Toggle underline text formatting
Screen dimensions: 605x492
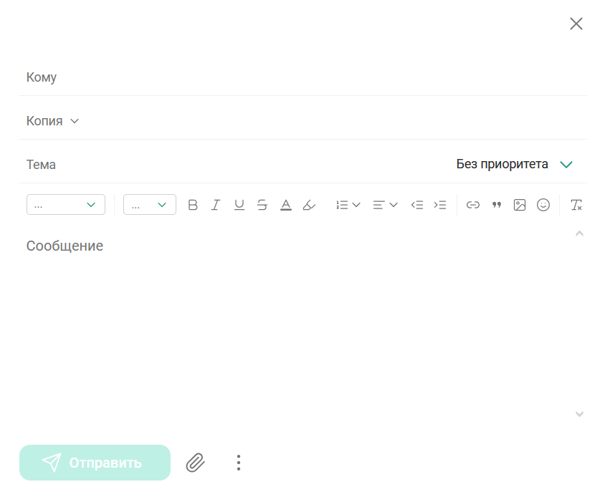[239, 205]
